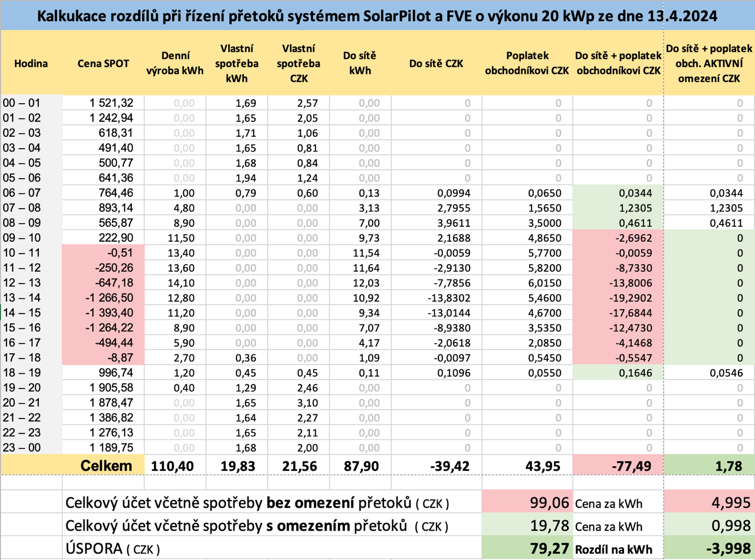Click the 'ÚSPORA ( CZK )' label

[112, 549]
